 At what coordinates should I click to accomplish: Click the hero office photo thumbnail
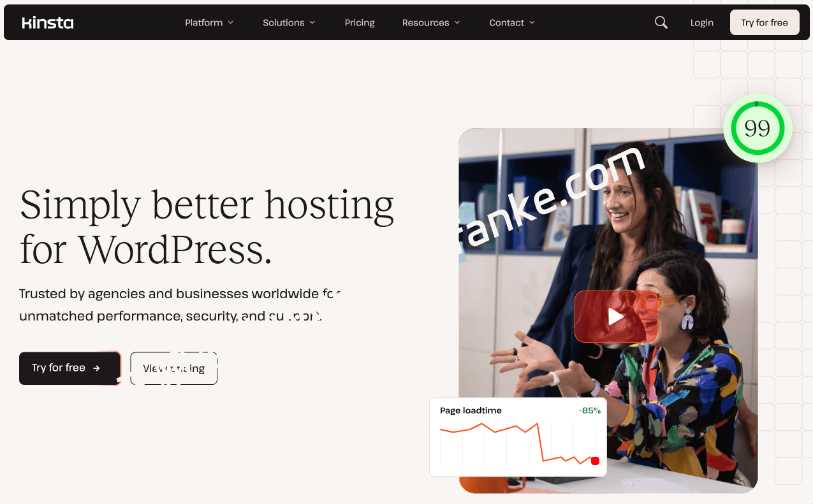pyautogui.click(x=608, y=310)
